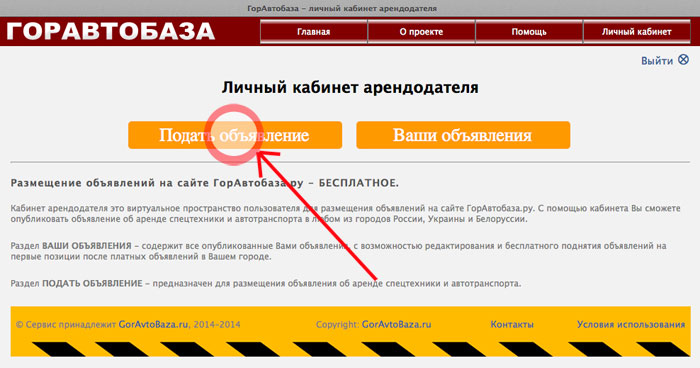Go to Личный кабинет menu item
This screenshot has width=700, height=368.
click(x=637, y=32)
